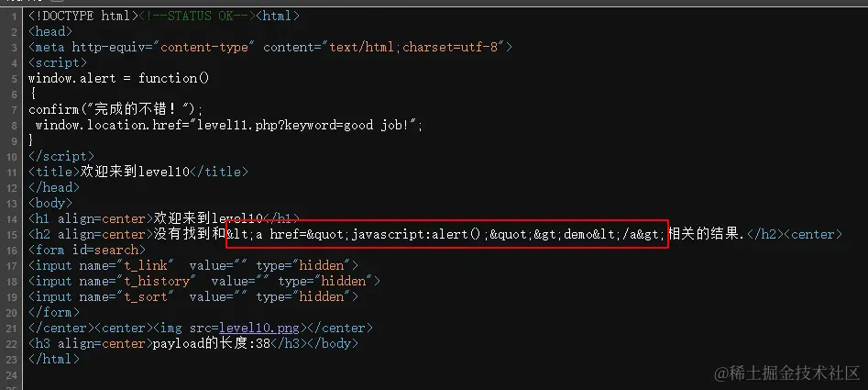The height and width of the screenshot is (390, 868).
Task: Click the closing </html> tag
Action: coord(54,359)
